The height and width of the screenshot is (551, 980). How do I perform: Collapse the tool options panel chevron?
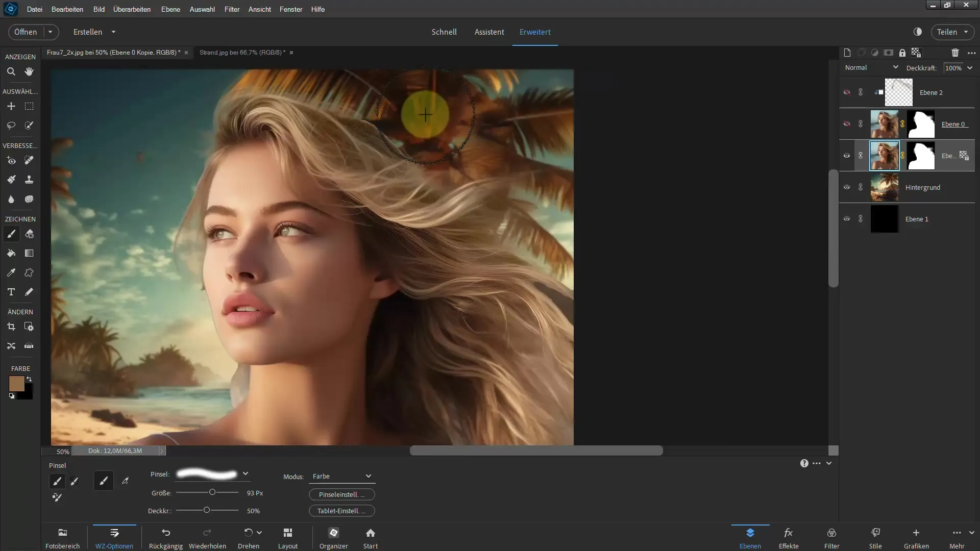829,463
